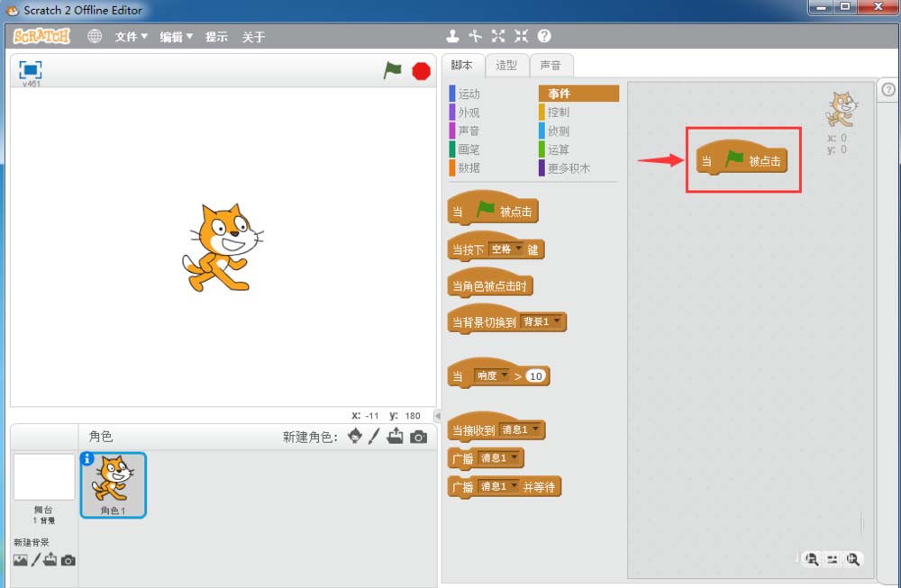Click the block help question mark icon
This screenshot has height=588, width=901.
tap(544, 37)
